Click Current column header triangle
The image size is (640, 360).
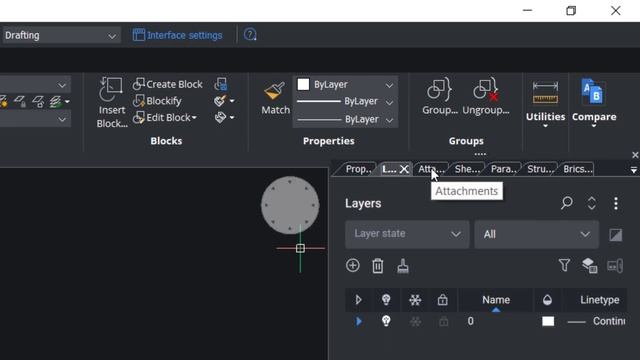click(358, 300)
